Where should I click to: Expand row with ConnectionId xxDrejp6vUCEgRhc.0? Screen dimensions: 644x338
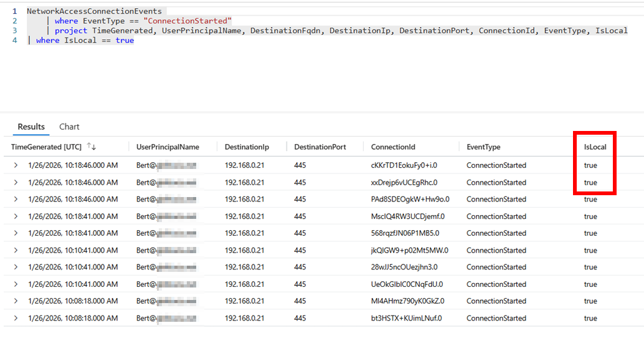(x=16, y=182)
